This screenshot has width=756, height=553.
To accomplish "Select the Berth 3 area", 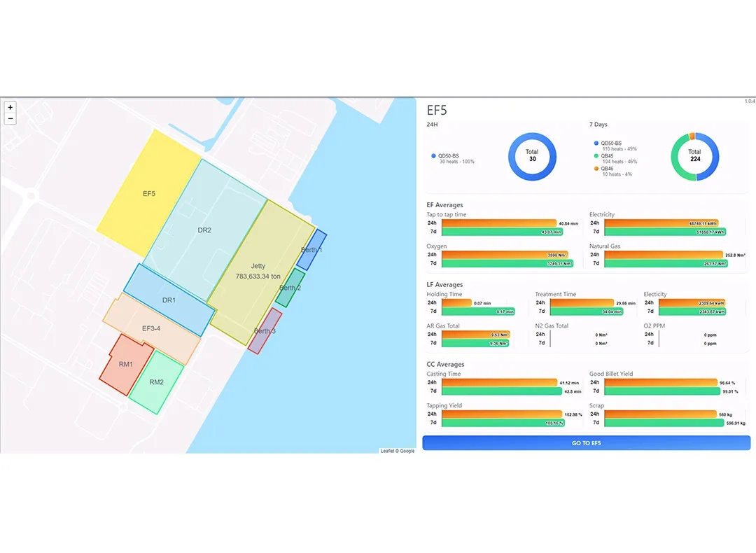I will [265, 331].
